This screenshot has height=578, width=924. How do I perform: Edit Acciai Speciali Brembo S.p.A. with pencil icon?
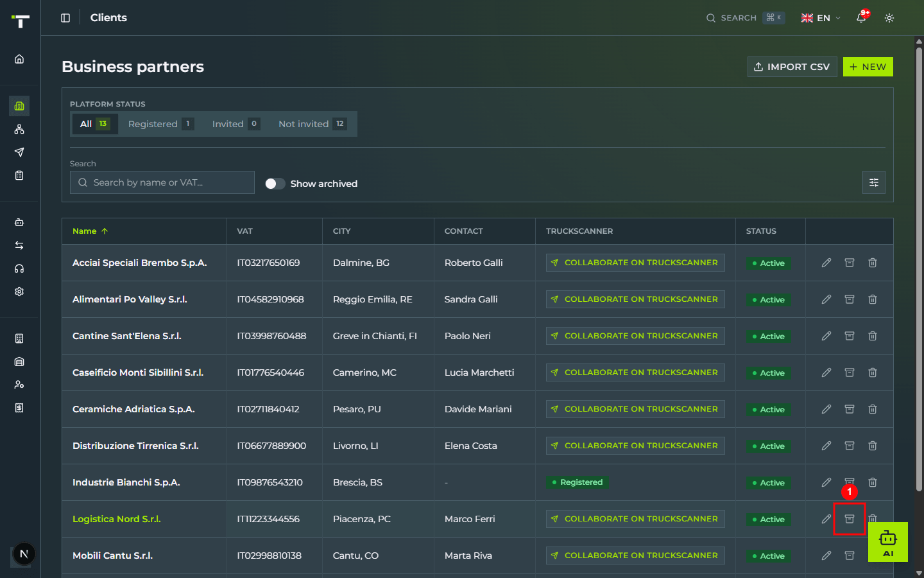826,263
